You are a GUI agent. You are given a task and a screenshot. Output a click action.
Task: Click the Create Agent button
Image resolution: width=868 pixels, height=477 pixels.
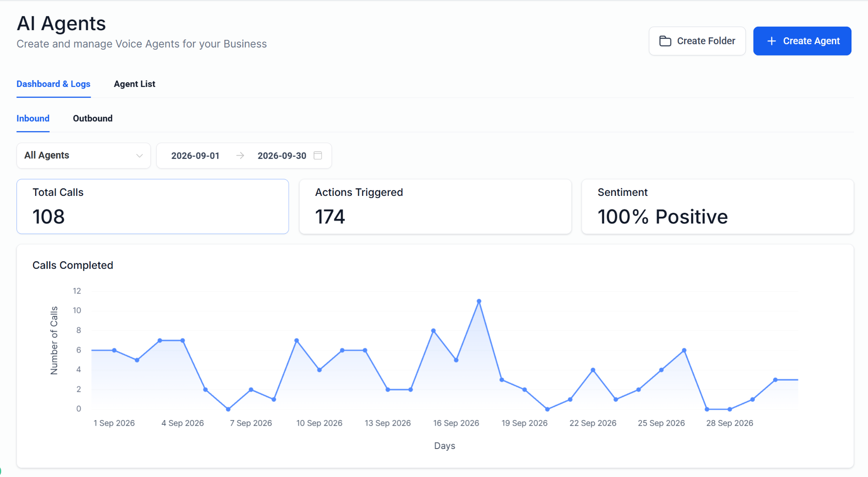pyautogui.click(x=802, y=41)
